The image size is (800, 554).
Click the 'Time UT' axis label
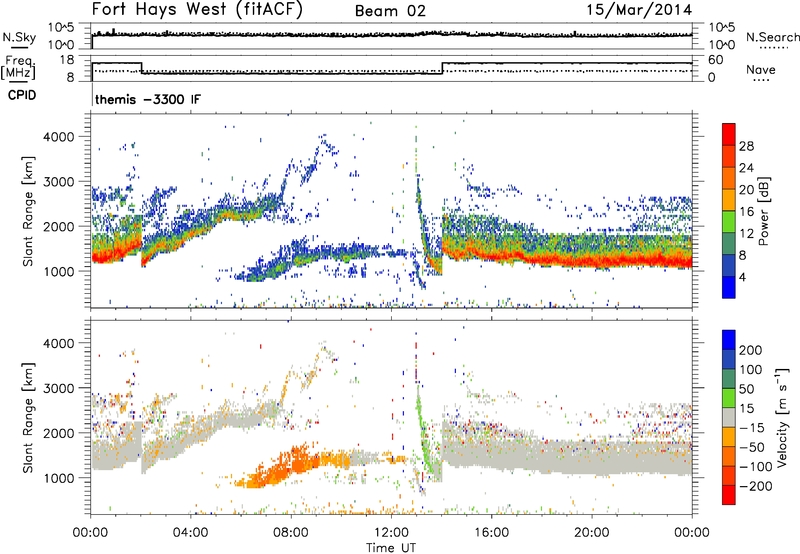pos(391,548)
